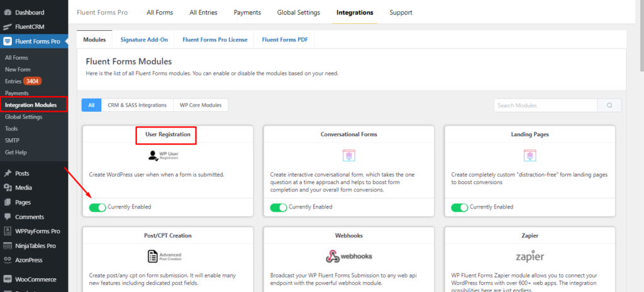
Task: Click the Search Modules input field
Action: pos(545,105)
